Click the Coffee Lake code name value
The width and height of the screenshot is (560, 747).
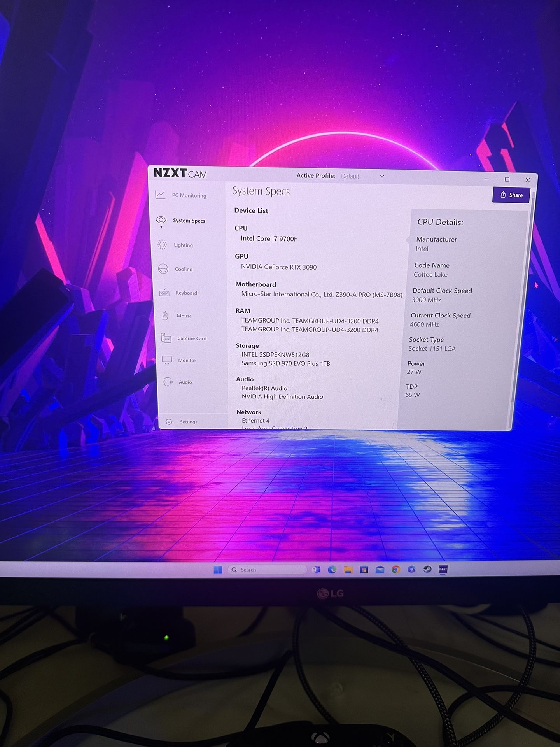(430, 275)
